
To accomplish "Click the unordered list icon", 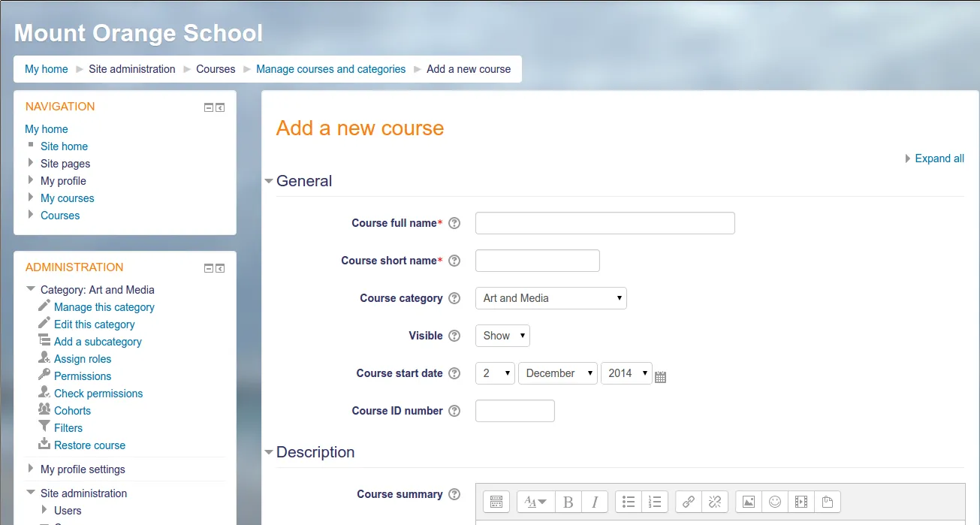I will click(x=629, y=502).
